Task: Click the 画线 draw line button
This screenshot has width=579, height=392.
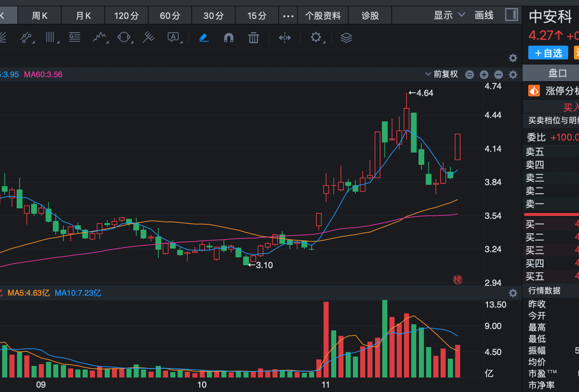Action: click(484, 15)
